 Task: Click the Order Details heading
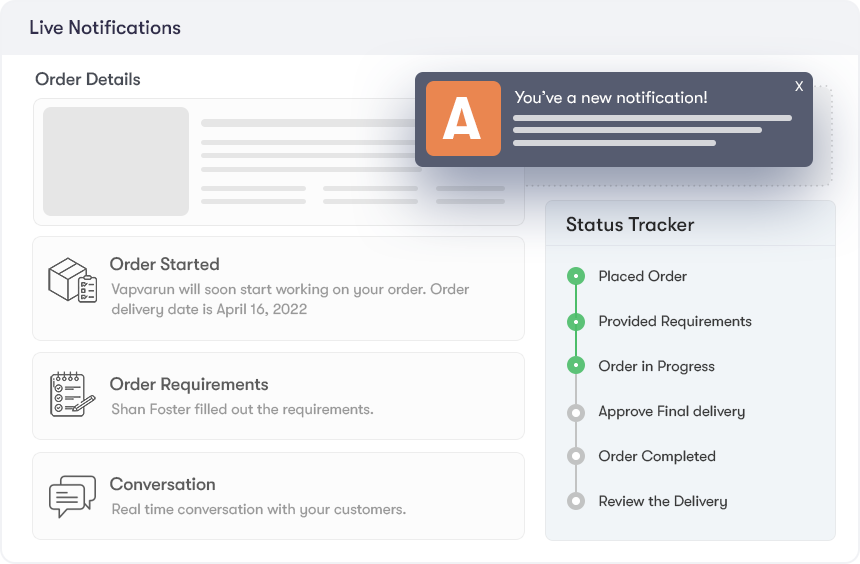(88, 80)
